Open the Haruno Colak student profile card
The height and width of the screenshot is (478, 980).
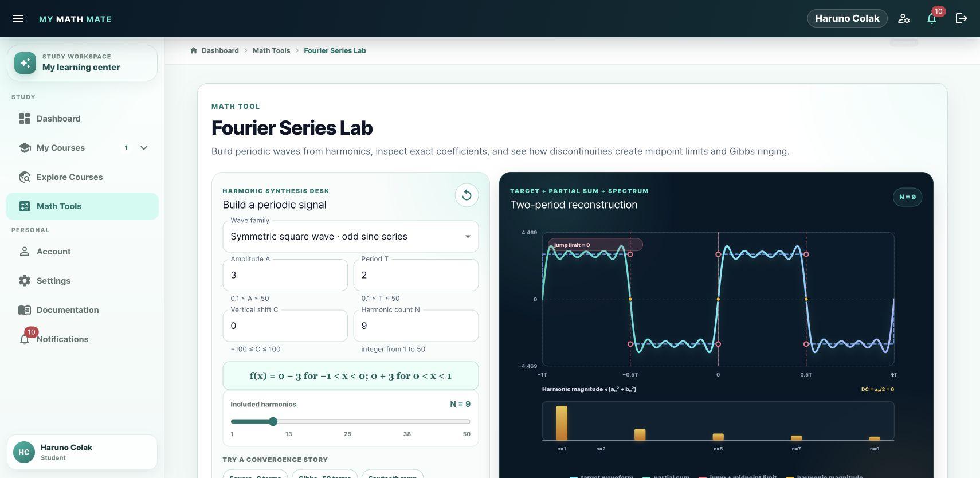pos(82,452)
